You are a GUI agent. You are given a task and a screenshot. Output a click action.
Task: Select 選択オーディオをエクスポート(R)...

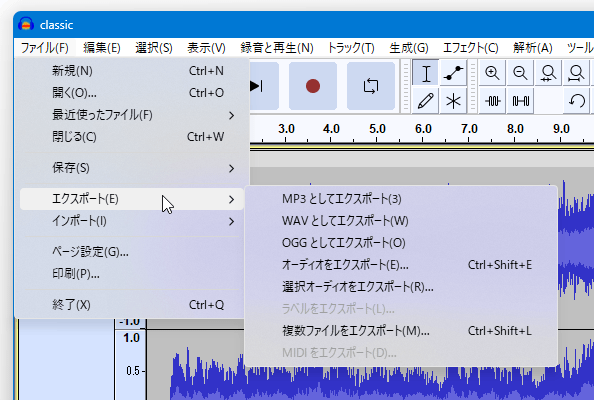coord(401,287)
